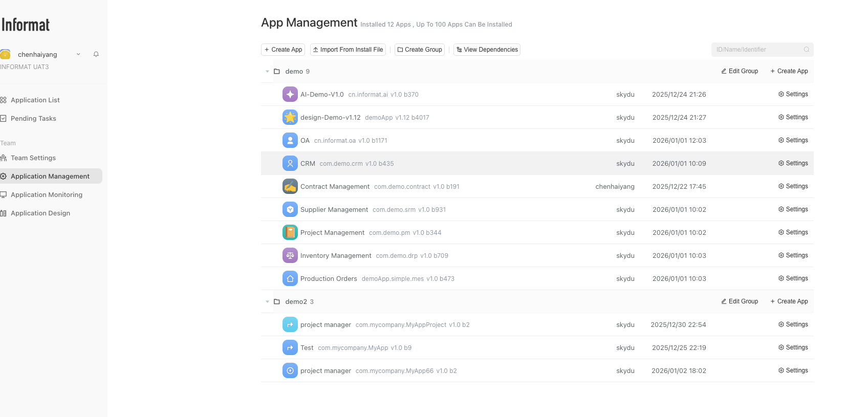The height and width of the screenshot is (417, 868).
Task: Open the Production Orders house icon
Action: tap(290, 278)
